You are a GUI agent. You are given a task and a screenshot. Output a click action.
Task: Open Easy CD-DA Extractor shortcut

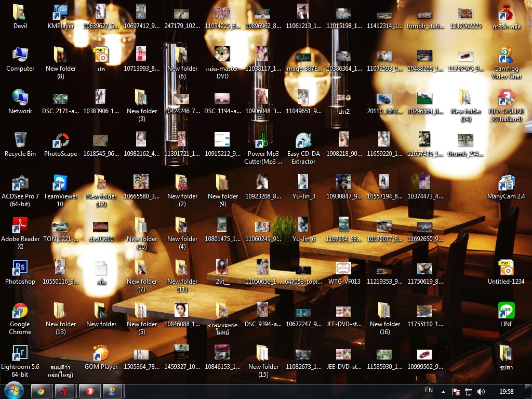[303, 149]
